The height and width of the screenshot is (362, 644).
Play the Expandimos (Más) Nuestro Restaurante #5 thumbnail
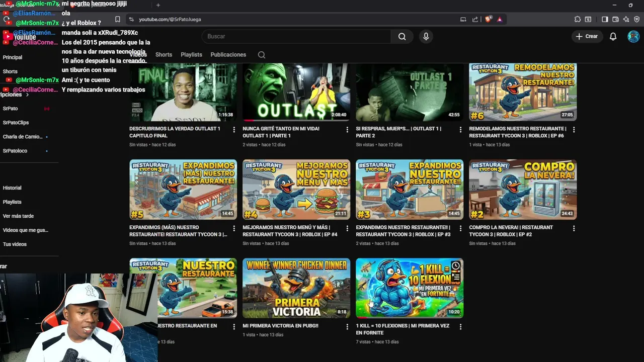pos(183,190)
